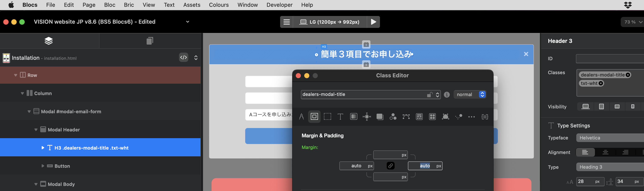This screenshot has height=191, width=644.
Task: Click the info icon next to the class name
Action: tap(446, 95)
